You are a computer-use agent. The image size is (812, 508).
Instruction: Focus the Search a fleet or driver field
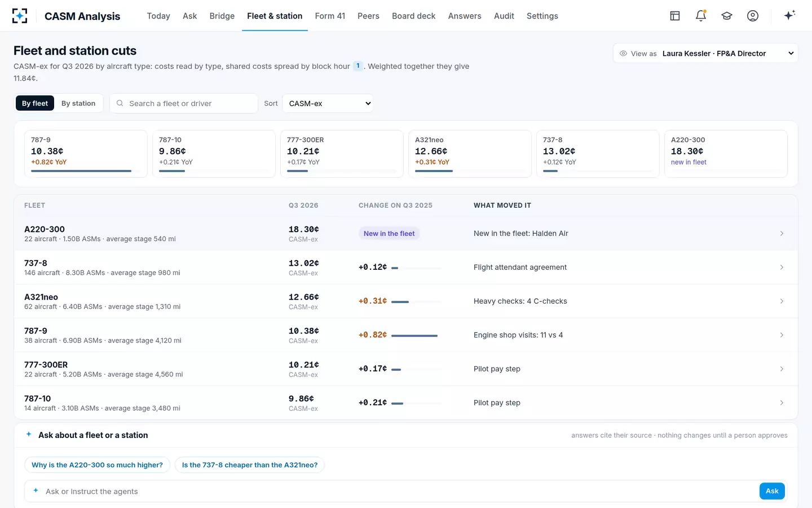click(184, 103)
